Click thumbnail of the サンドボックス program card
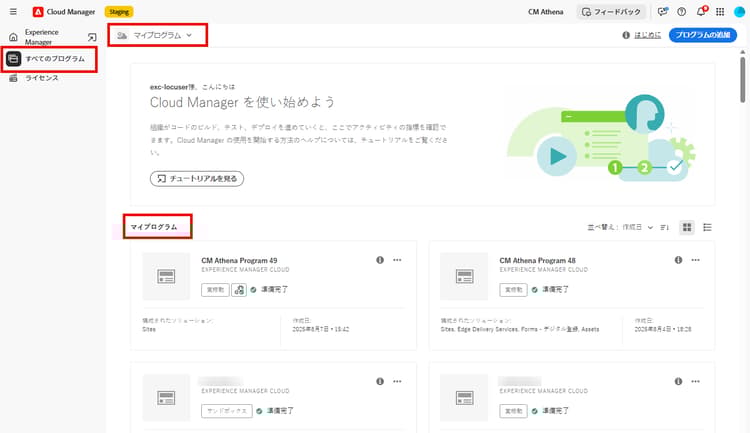750x433 pixels. (166, 398)
